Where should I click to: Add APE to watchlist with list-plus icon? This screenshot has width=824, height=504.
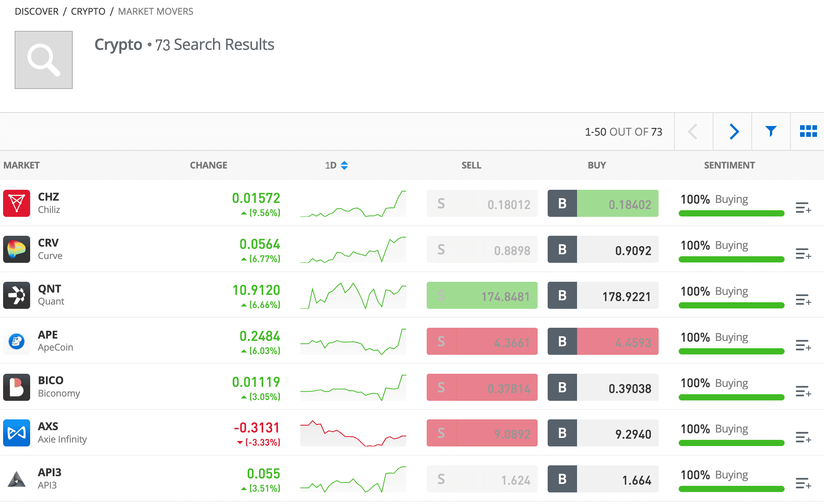pyautogui.click(x=803, y=345)
